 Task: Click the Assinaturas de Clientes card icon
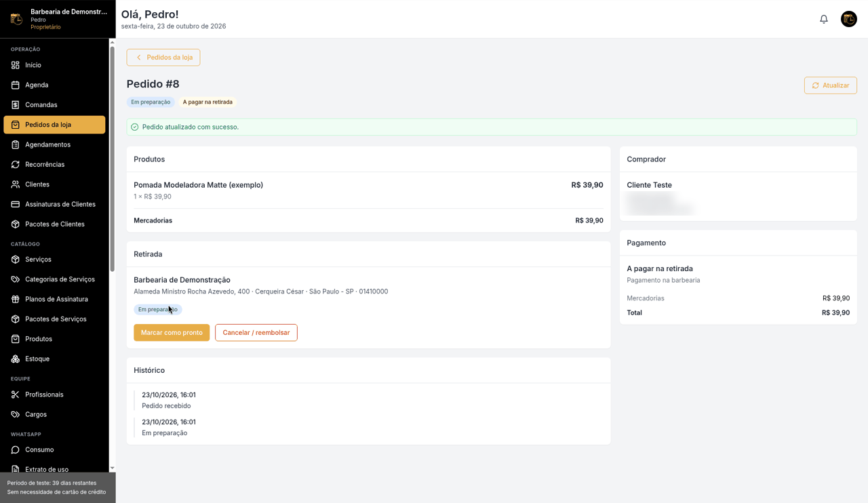(16, 204)
